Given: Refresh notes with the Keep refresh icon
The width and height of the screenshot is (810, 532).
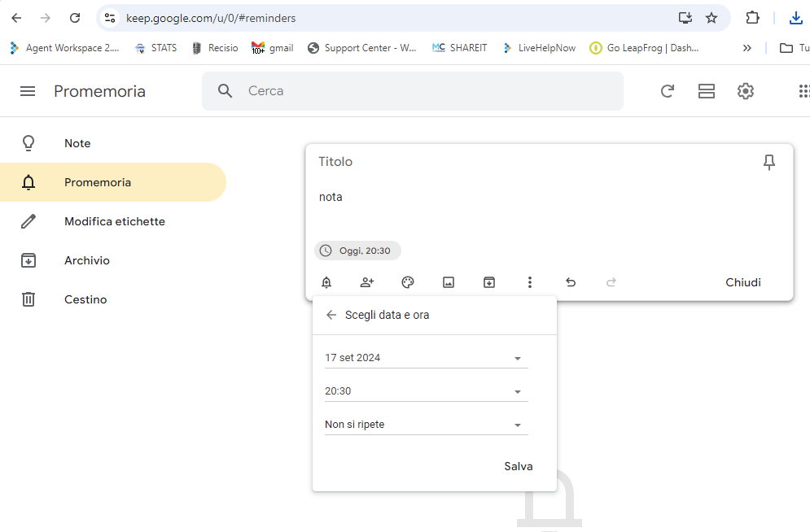Looking at the screenshot, I should click(x=668, y=91).
